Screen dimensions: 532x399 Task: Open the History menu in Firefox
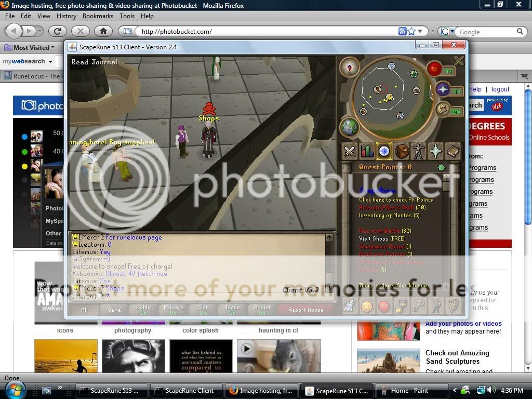(x=66, y=16)
